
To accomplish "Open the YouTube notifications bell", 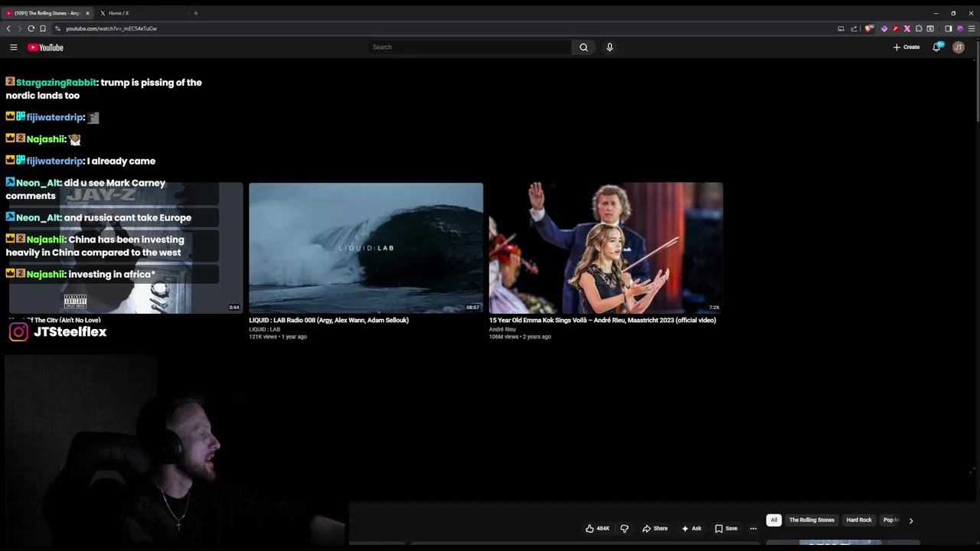I will 936,47.
